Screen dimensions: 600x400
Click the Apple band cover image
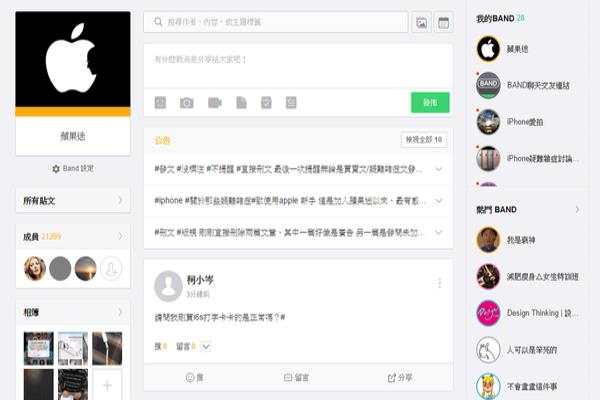pyautogui.click(x=73, y=59)
